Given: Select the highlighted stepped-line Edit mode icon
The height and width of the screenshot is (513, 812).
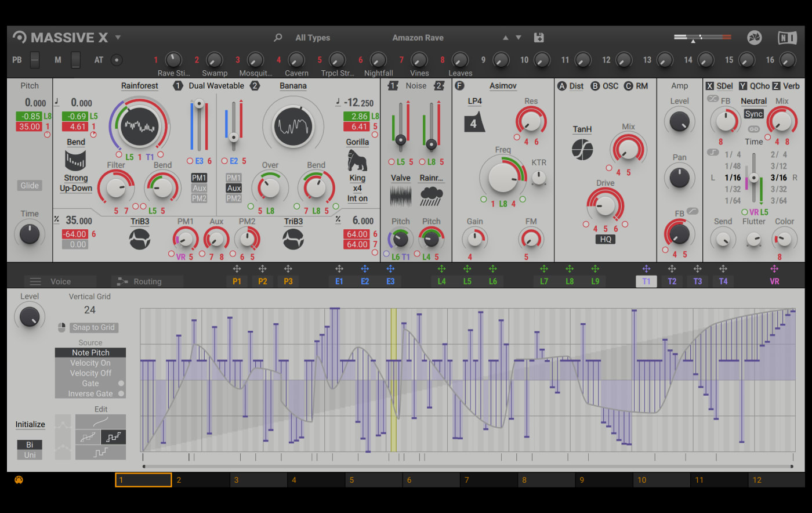Looking at the screenshot, I should click(113, 437).
